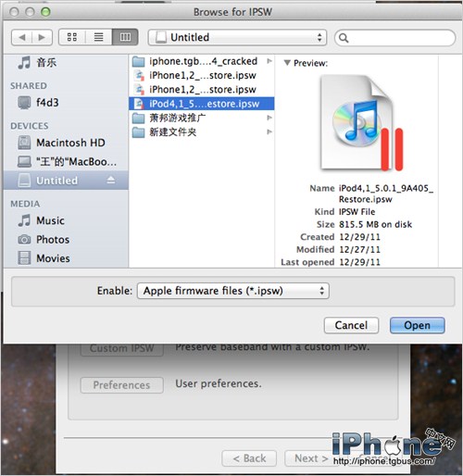The height and width of the screenshot is (476, 463).
Task: Select iPod4,1_5....estore.ipsw file
Action: coord(201,104)
